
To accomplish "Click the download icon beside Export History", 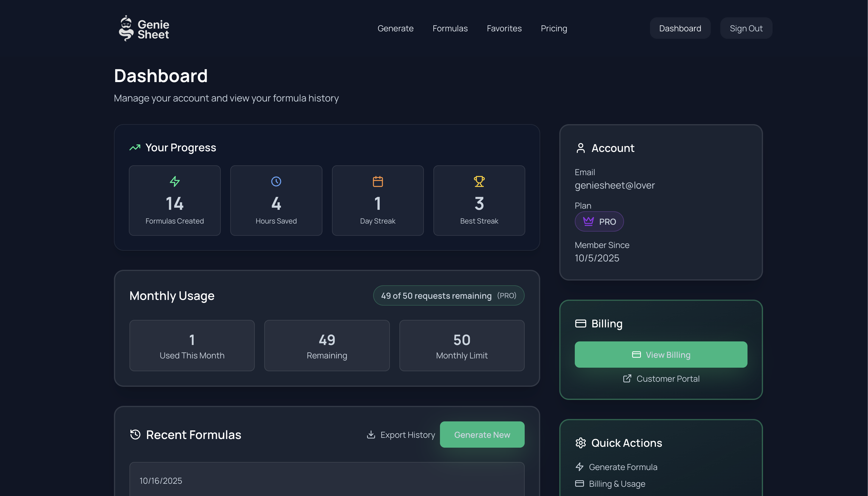I will click(x=371, y=435).
